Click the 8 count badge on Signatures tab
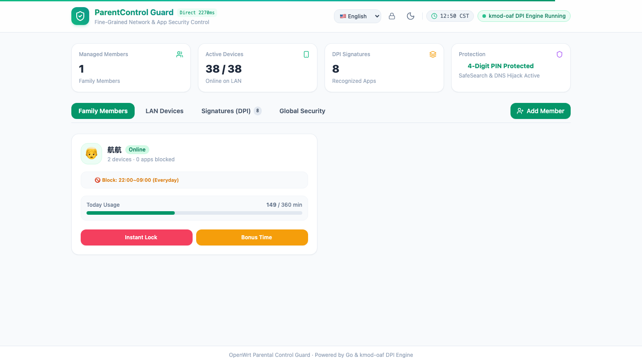 258,111
